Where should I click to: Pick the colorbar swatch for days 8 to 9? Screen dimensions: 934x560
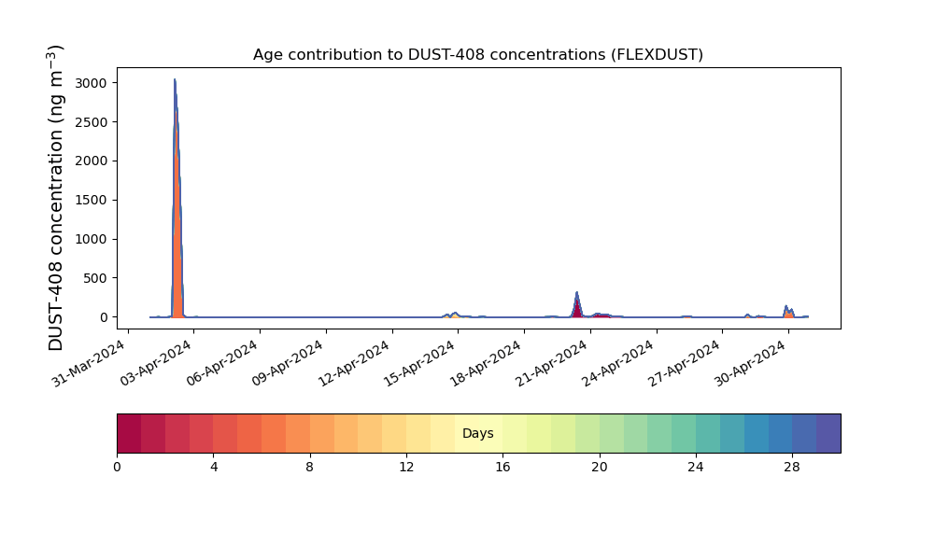(x=322, y=433)
